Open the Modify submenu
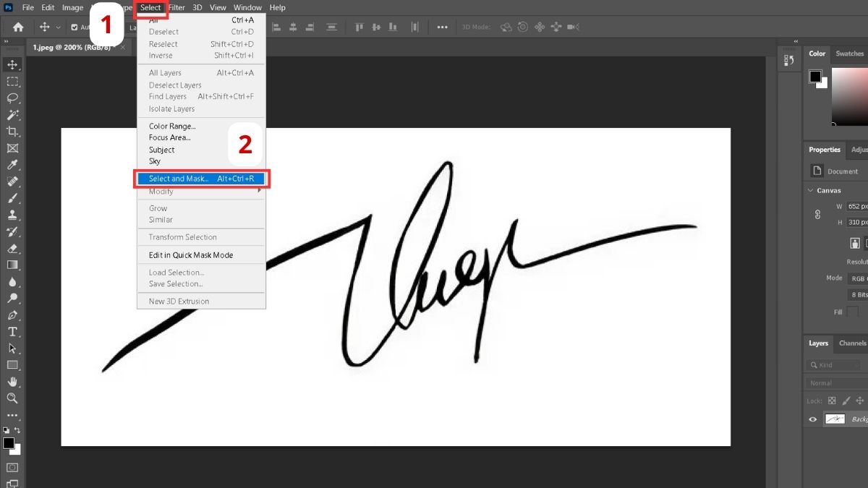The image size is (868, 488). click(x=201, y=192)
